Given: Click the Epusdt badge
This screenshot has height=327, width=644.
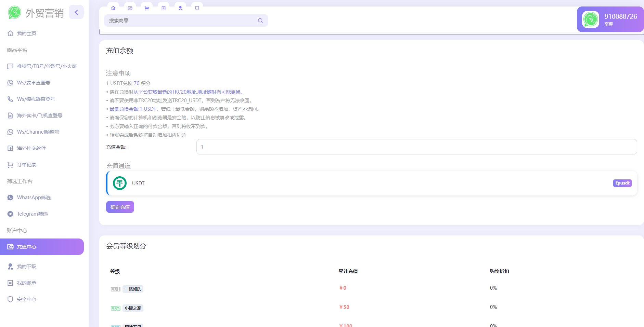Looking at the screenshot, I should (x=622, y=183).
